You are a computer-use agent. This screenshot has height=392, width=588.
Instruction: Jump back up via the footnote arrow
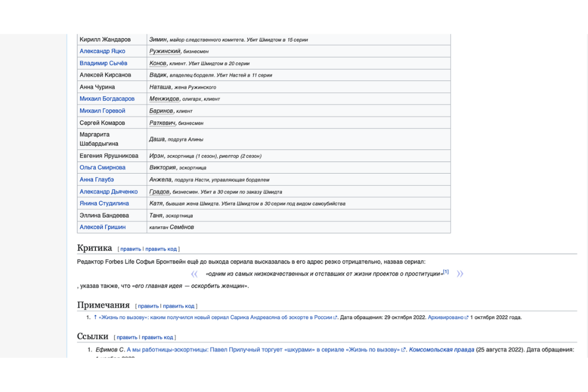click(95, 317)
